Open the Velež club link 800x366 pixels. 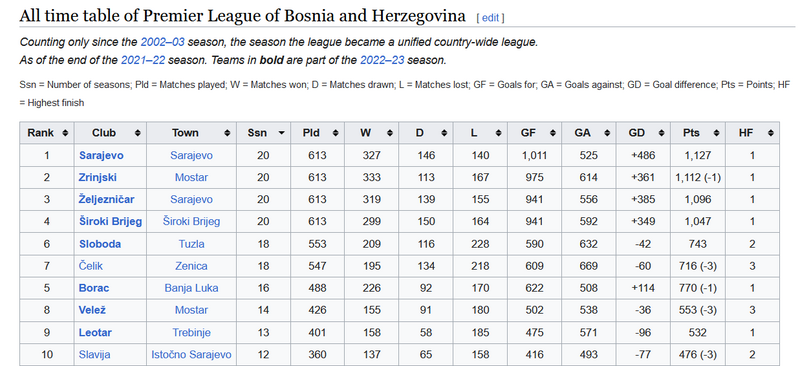click(x=92, y=310)
